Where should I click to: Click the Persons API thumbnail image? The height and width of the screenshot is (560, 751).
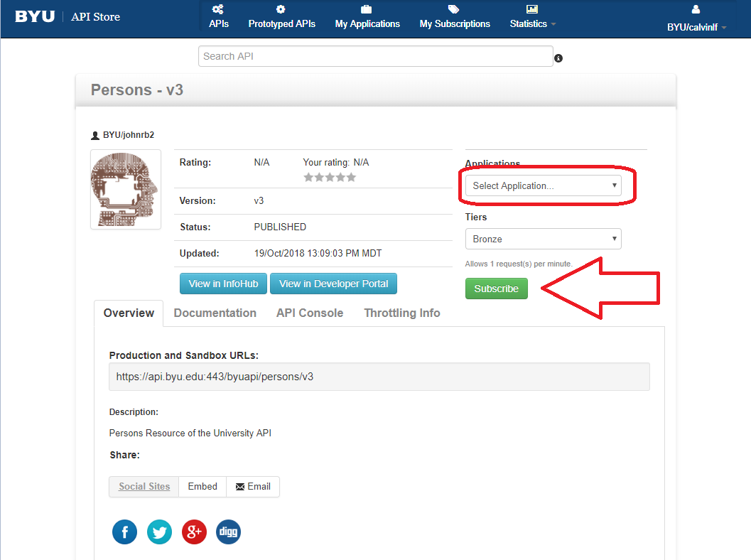[x=126, y=190]
